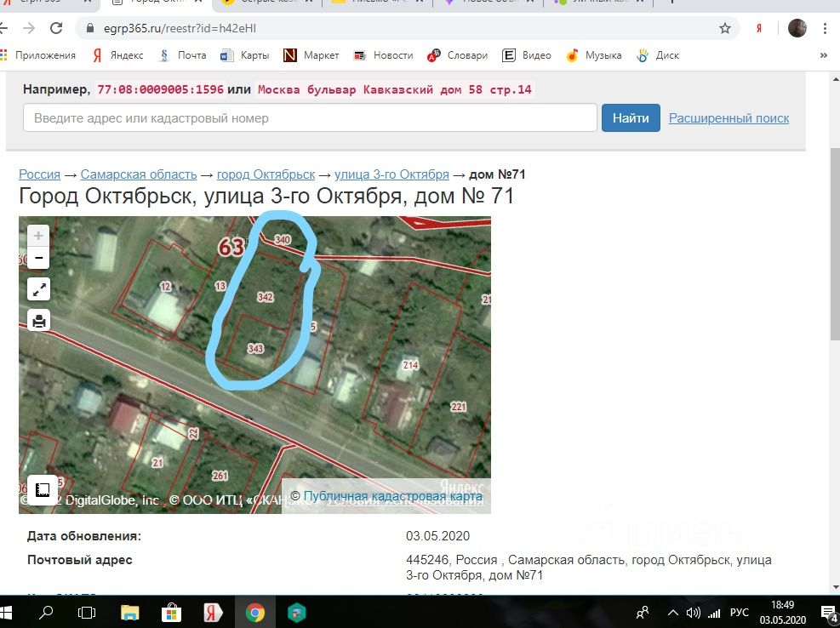The image size is (840, 628).
Task: Open the Карты bookmark
Action: tap(245, 55)
